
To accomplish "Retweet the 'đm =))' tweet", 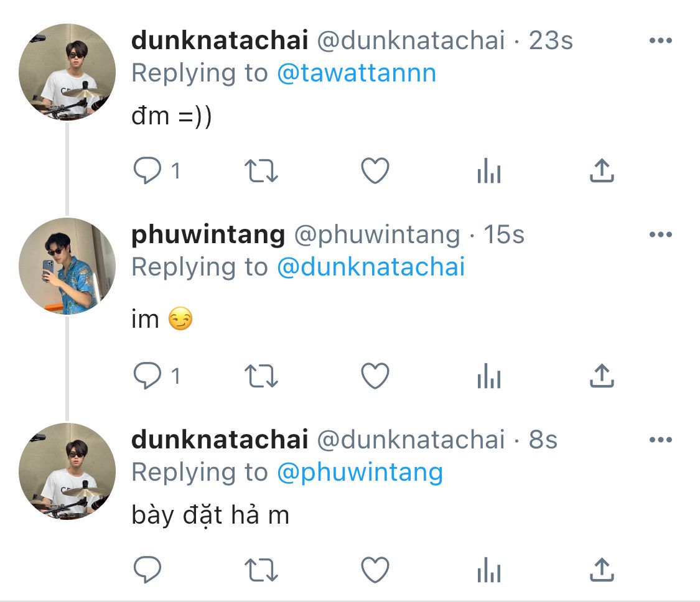I will [x=262, y=171].
